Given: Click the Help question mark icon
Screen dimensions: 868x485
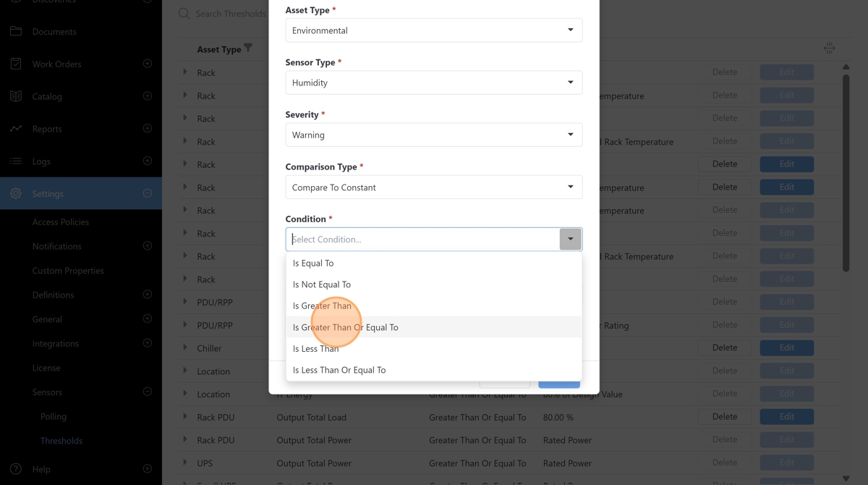Looking at the screenshot, I should [16, 469].
